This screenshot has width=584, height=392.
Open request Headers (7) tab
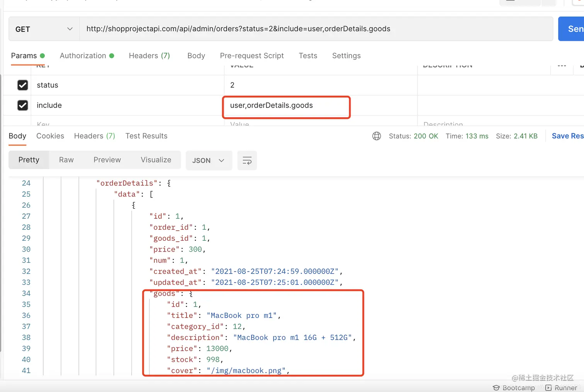[149, 56]
